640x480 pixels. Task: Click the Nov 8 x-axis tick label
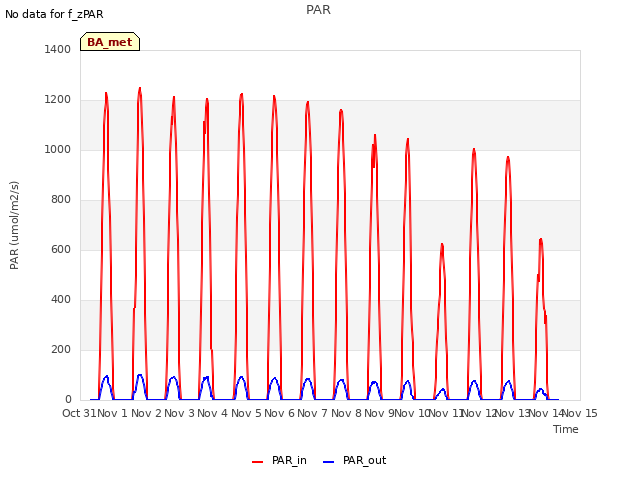pyautogui.click(x=346, y=413)
